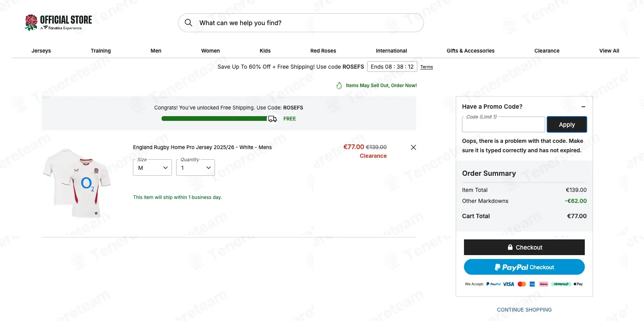Open the Gifts & Accessories menu
This screenshot has width=644, height=321.
471,51
